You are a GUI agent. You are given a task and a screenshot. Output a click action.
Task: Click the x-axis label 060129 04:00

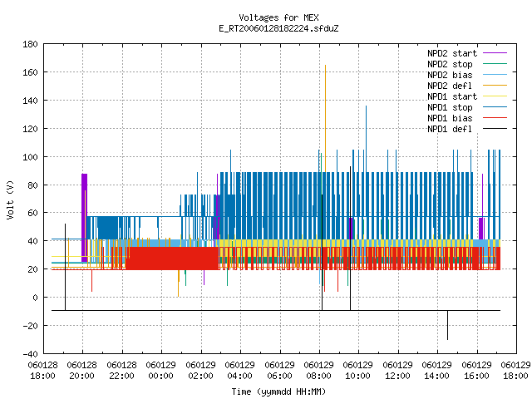point(240,371)
